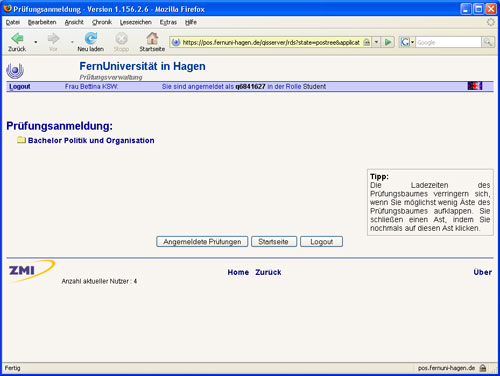Click the FernUniversität logo icon
This screenshot has width=500, height=376.
15,70
